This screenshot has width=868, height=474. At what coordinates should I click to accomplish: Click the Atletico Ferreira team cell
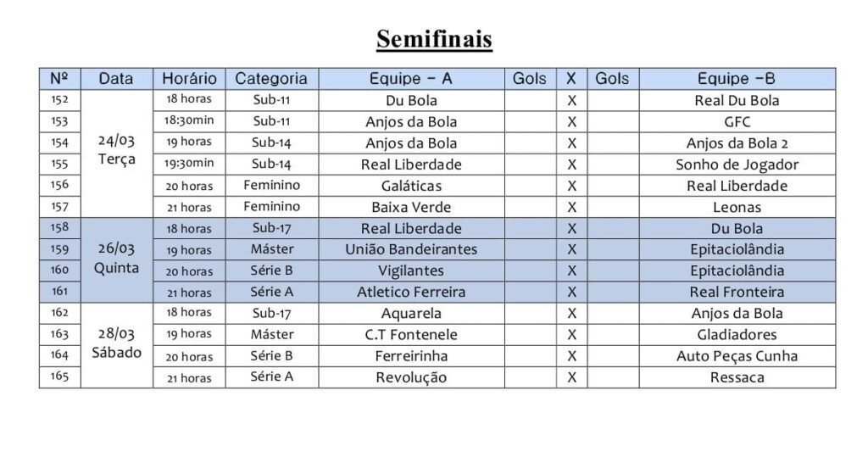tap(411, 292)
